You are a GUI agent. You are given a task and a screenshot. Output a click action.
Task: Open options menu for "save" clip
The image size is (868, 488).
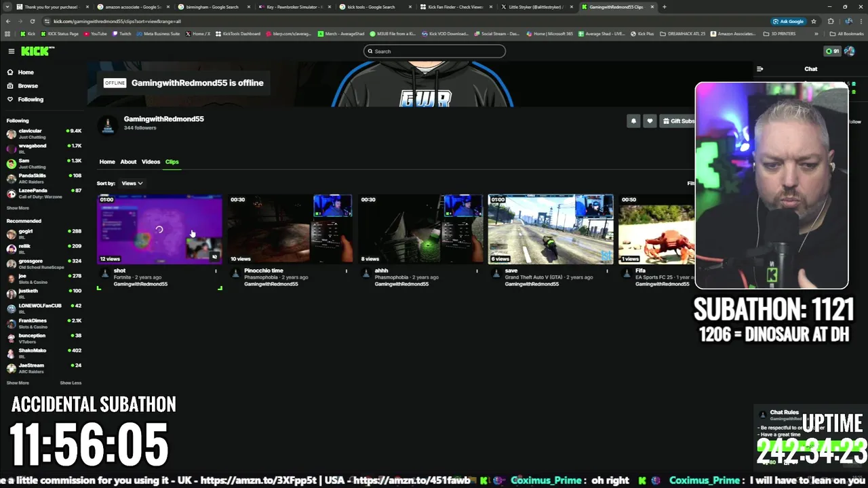click(607, 271)
